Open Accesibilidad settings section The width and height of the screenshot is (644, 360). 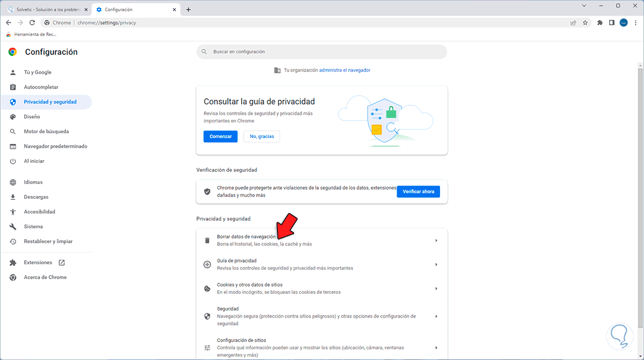click(46, 212)
